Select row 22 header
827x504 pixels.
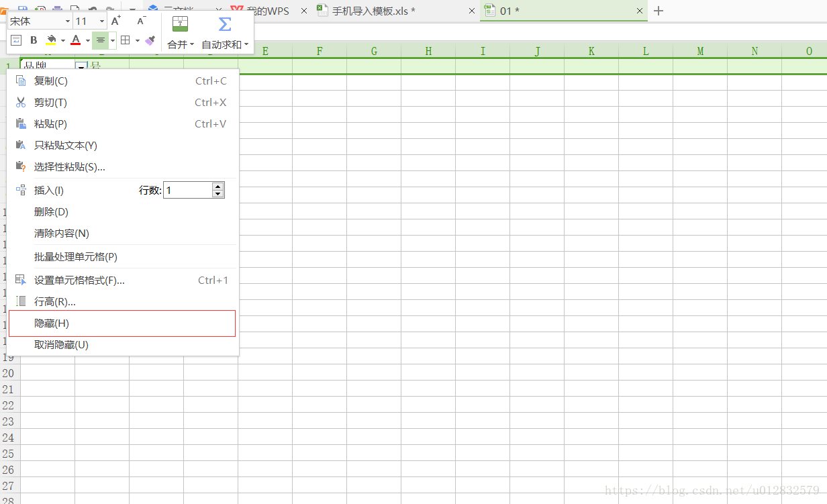(9, 405)
